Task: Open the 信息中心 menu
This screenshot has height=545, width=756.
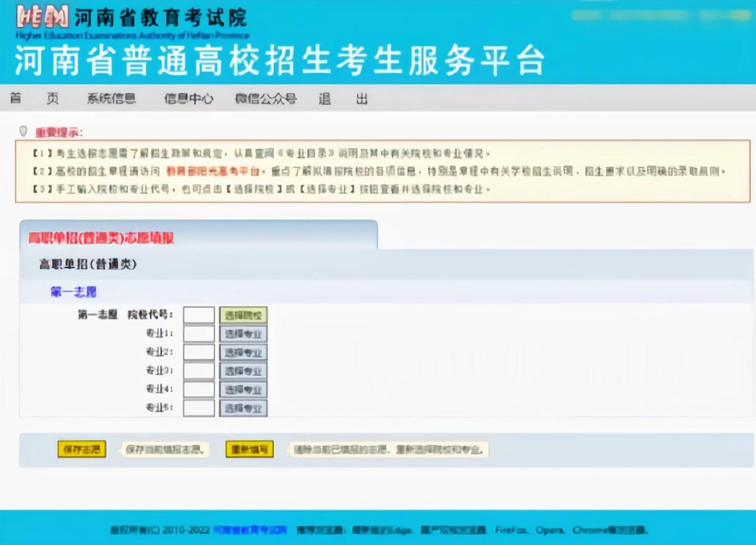Action: coord(189,98)
